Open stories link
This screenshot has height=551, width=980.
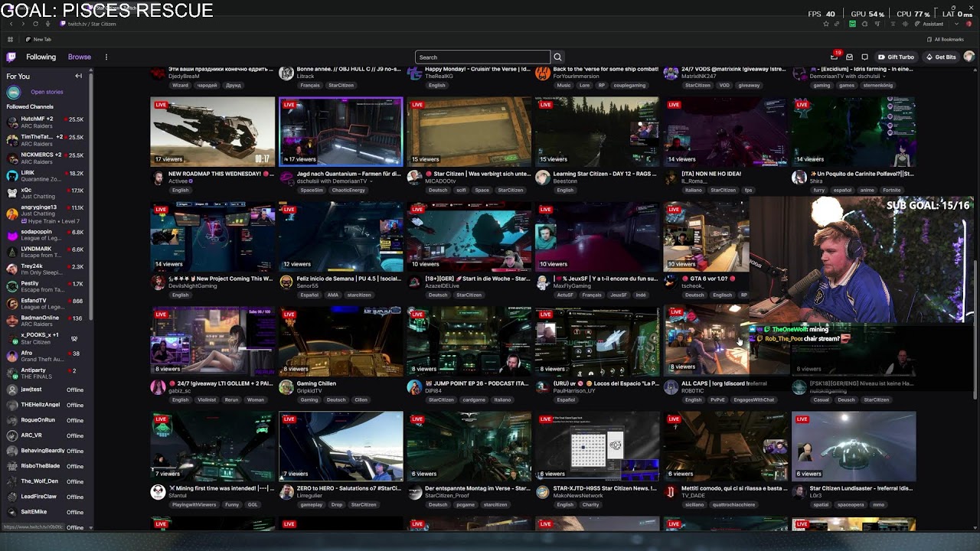coord(47,92)
